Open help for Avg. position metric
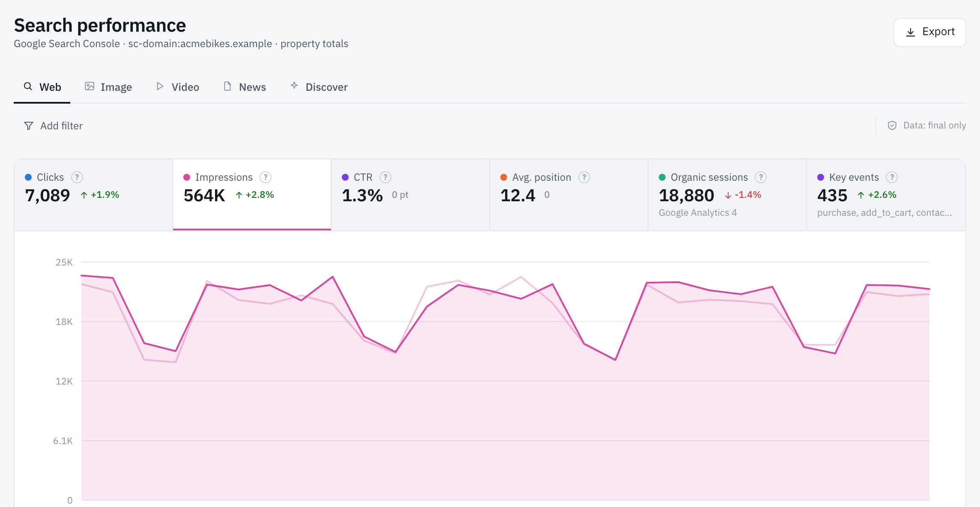Image resolution: width=980 pixels, height=507 pixels. 584,177
